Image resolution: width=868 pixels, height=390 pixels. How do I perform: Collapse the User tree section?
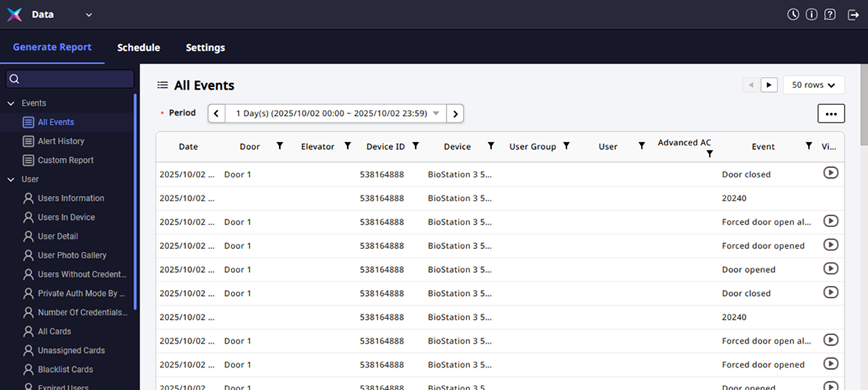click(x=11, y=179)
